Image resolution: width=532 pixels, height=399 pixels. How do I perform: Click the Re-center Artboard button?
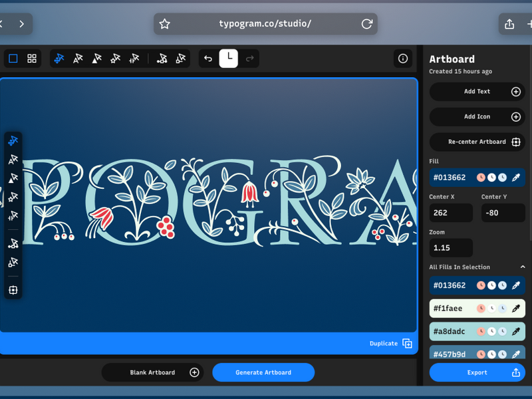point(477,142)
